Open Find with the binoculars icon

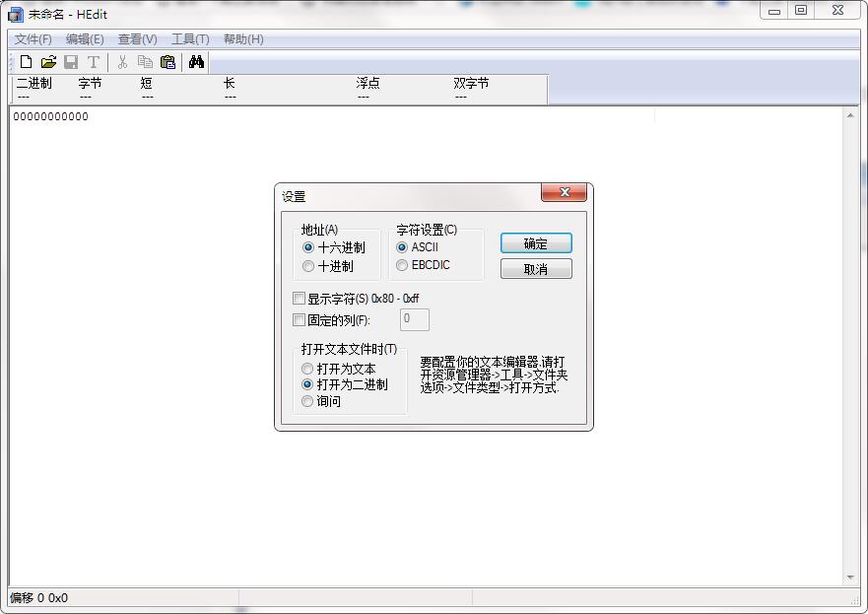pyautogui.click(x=196, y=62)
